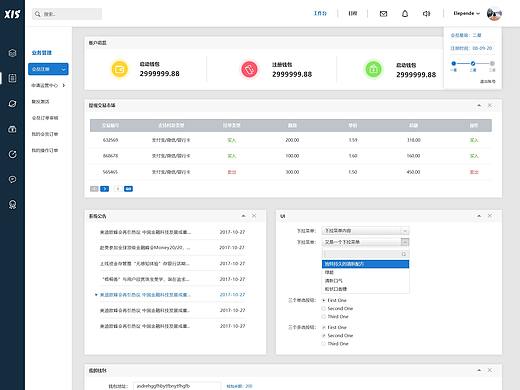Close the bottom wallet address panel
This screenshot has width=520, height=390.
pos(490,370)
